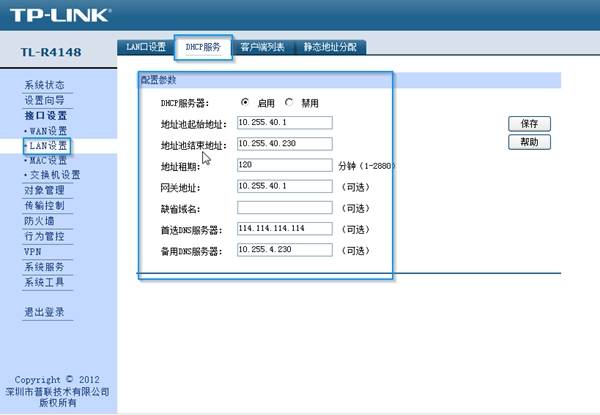The height and width of the screenshot is (415, 600).
Task: Expand 对象管理 in the sidebar
Action: click(x=44, y=190)
